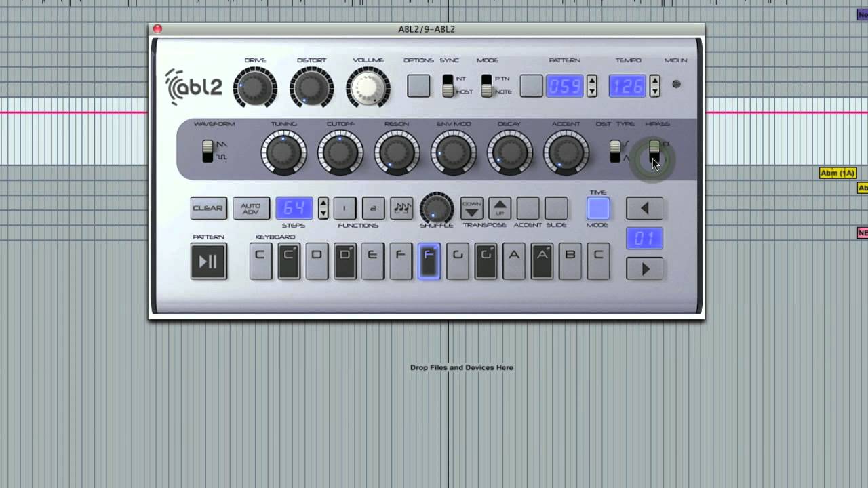Click the ABL2/9-ABL2 window title
This screenshot has height=488, width=868.
pos(427,29)
